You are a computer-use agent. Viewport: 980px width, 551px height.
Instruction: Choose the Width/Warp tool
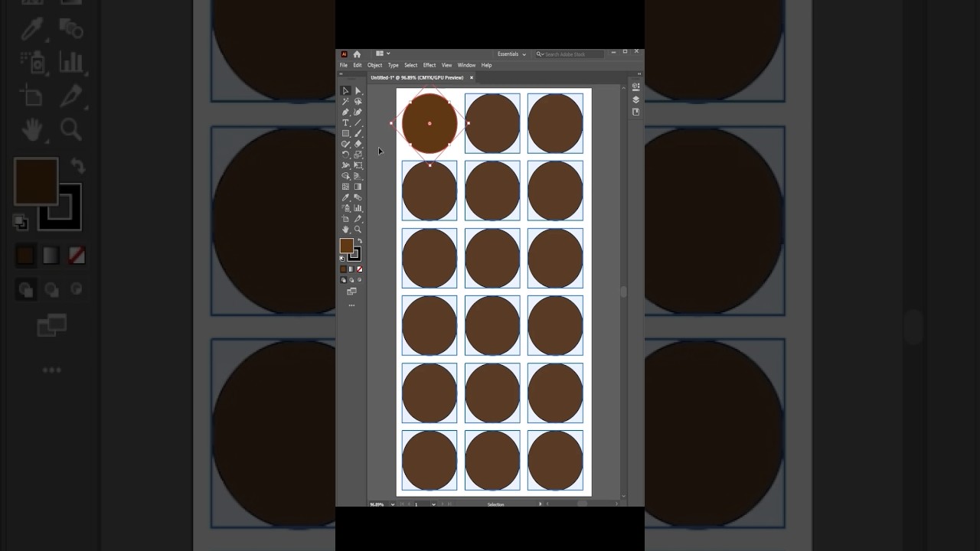click(x=345, y=165)
